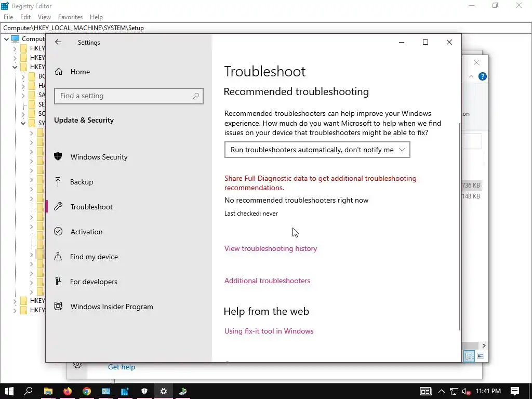532x399 pixels.
Task: Click the muted speaker tray icon
Action: (466, 392)
